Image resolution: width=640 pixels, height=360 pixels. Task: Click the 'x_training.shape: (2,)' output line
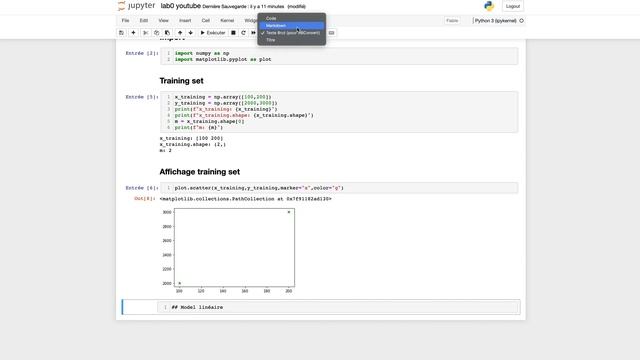(192, 144)
